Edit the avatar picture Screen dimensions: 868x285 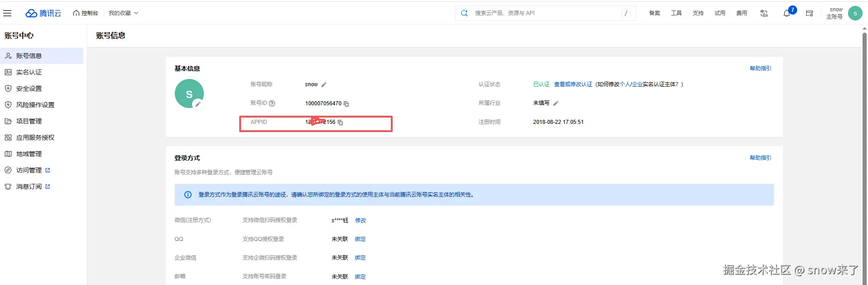(x=197, y=104)
